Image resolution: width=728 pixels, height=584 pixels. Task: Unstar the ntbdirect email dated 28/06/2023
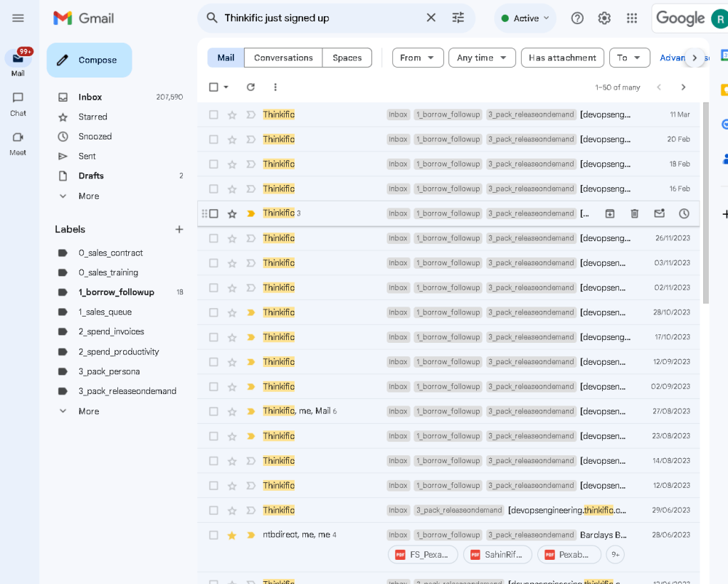pyautogui.click(x=232, y=535)
